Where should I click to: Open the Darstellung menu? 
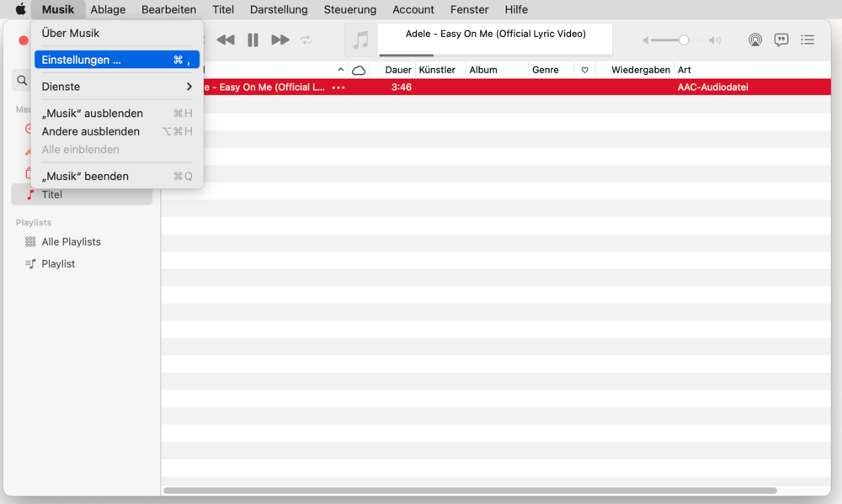[x=279, y=10]
